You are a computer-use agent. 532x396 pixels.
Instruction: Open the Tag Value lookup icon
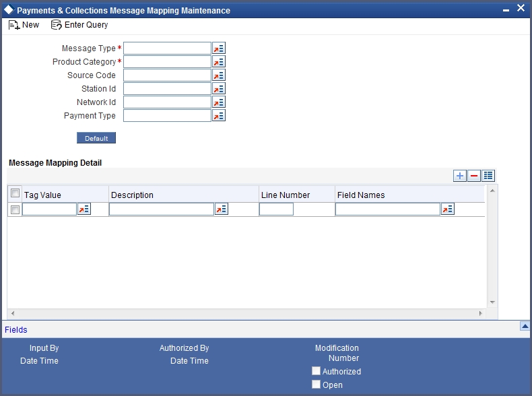84,209
